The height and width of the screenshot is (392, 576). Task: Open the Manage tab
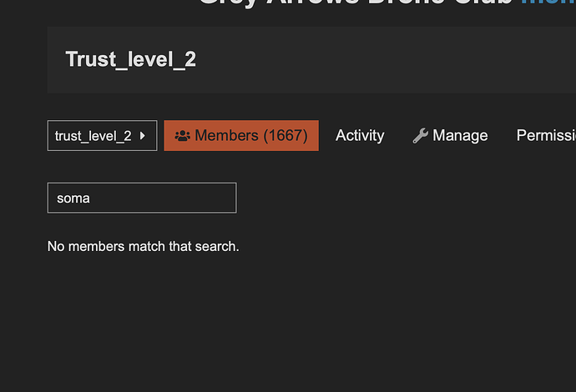pyautogui.click(x=451, y=135)
